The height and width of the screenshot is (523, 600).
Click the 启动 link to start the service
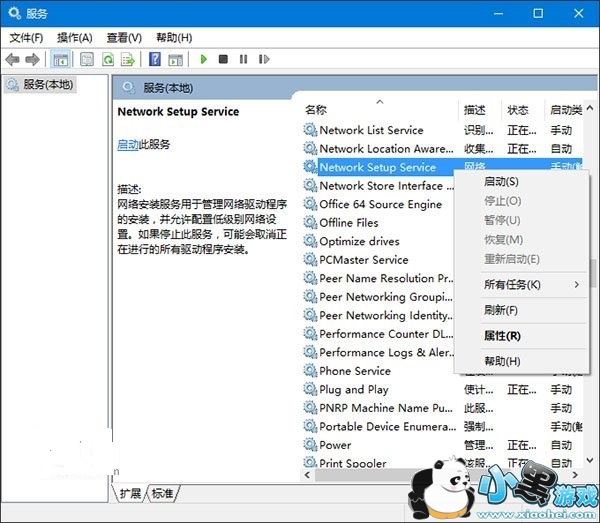[127, 145]
